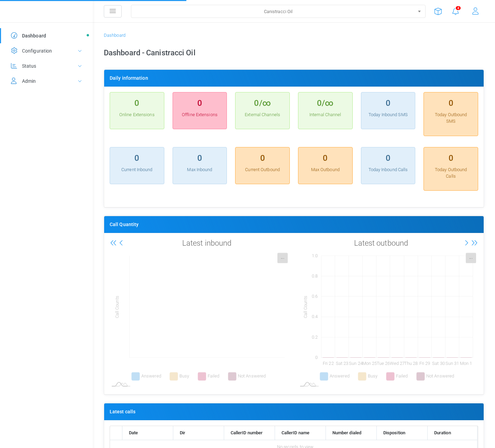
Task: Expand the Status sidebar menu
Action: tap(46, 66)
